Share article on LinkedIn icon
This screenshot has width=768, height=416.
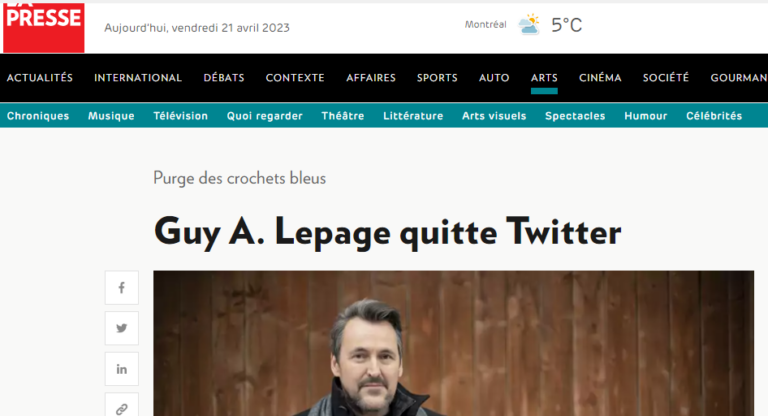[x=121, y=369]
